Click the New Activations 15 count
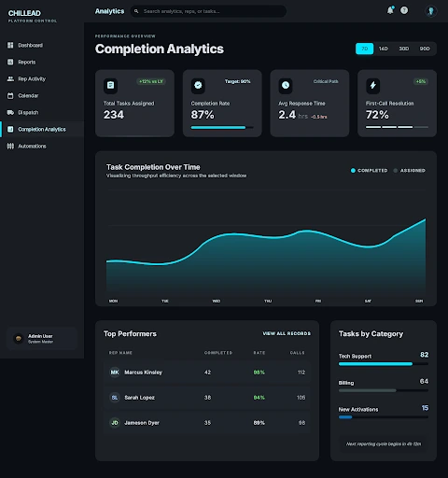The width and height of the screenshot is (448, 478). (425, 408)
